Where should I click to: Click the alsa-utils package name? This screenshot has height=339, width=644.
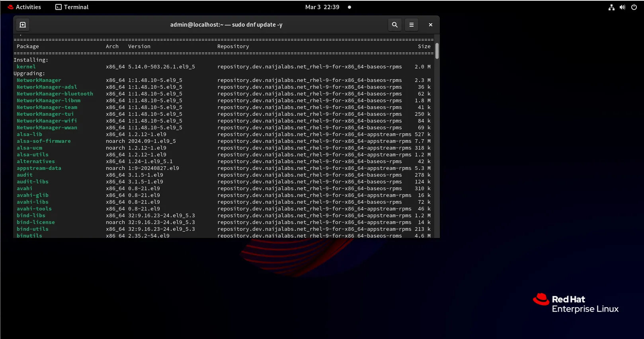tap(33, 155)
